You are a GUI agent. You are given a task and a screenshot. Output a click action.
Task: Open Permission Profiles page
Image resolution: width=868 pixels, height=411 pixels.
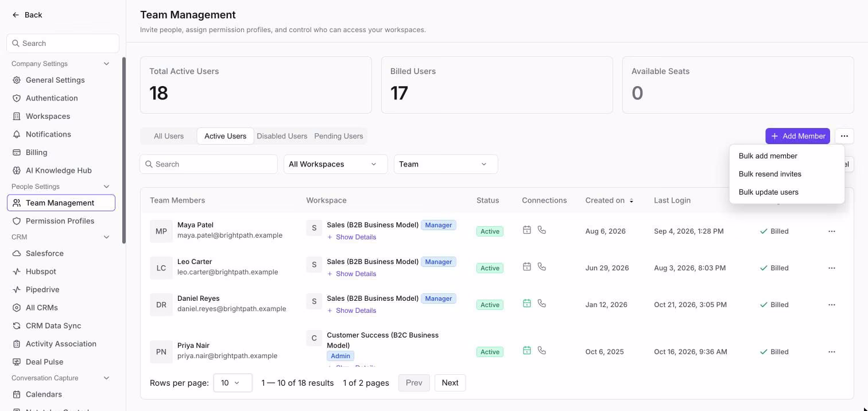[61, 221]
